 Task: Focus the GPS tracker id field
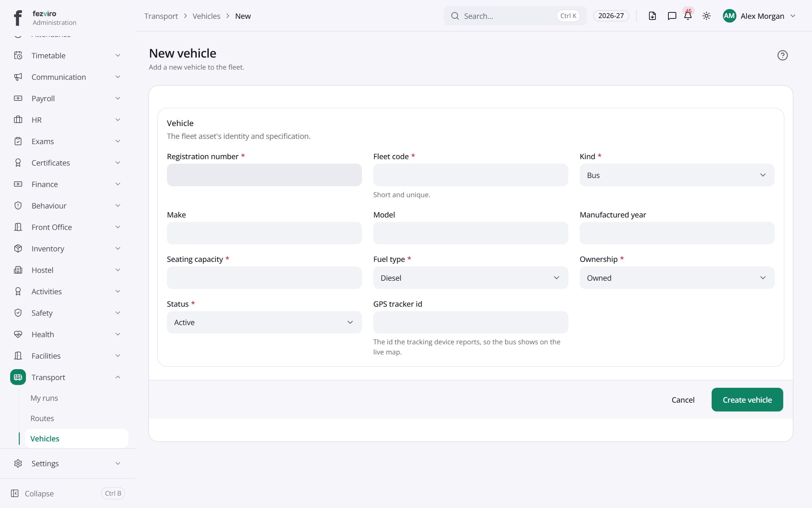tap(470, 322)
